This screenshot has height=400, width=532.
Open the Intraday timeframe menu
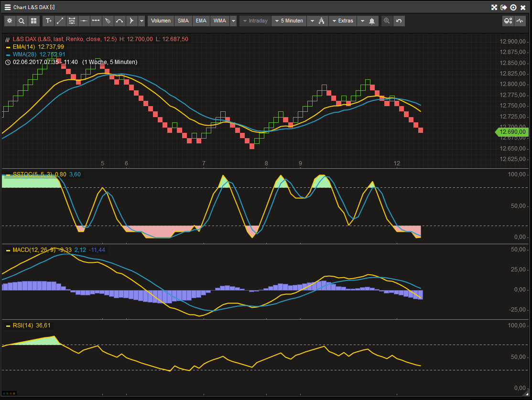[x=255, y=21]
